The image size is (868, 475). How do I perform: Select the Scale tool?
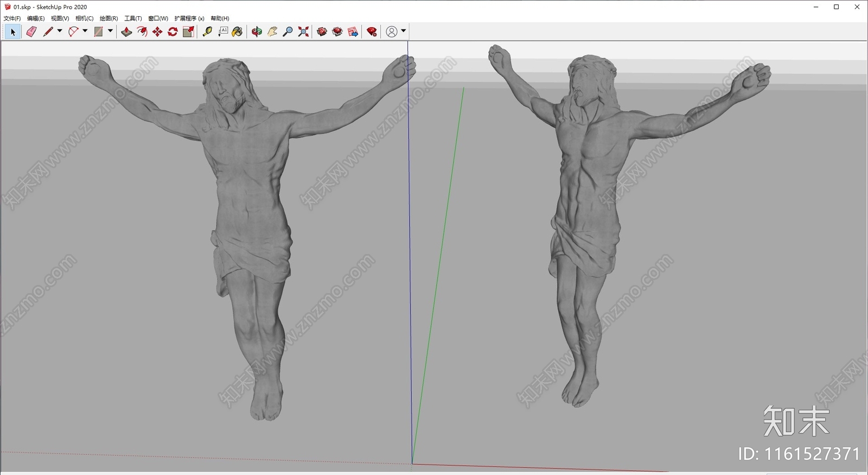click(x=188, y=32)
